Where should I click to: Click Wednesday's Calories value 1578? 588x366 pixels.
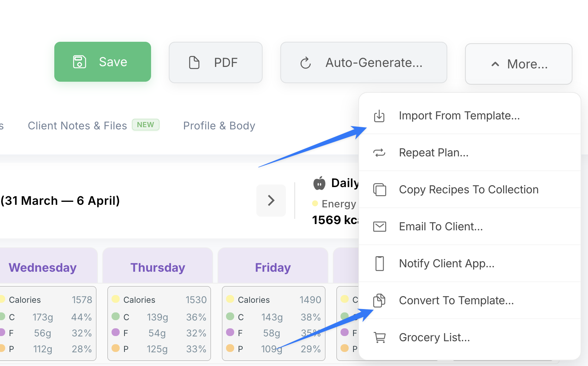point(82,300)
